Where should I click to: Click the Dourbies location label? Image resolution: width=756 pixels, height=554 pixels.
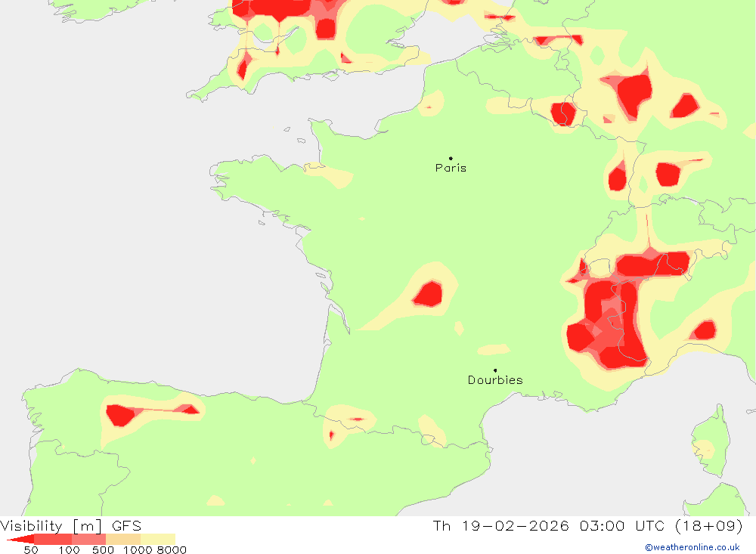tap(495, 380)
